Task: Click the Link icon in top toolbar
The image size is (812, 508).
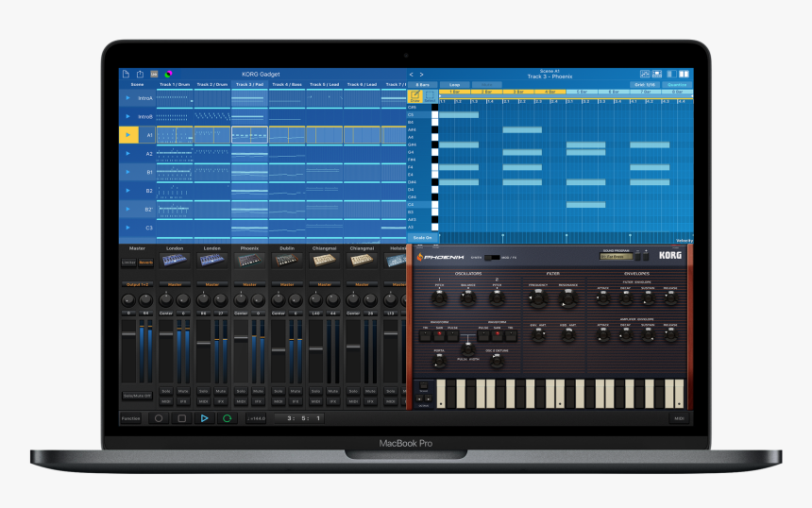Action: (x=154, y=74)
